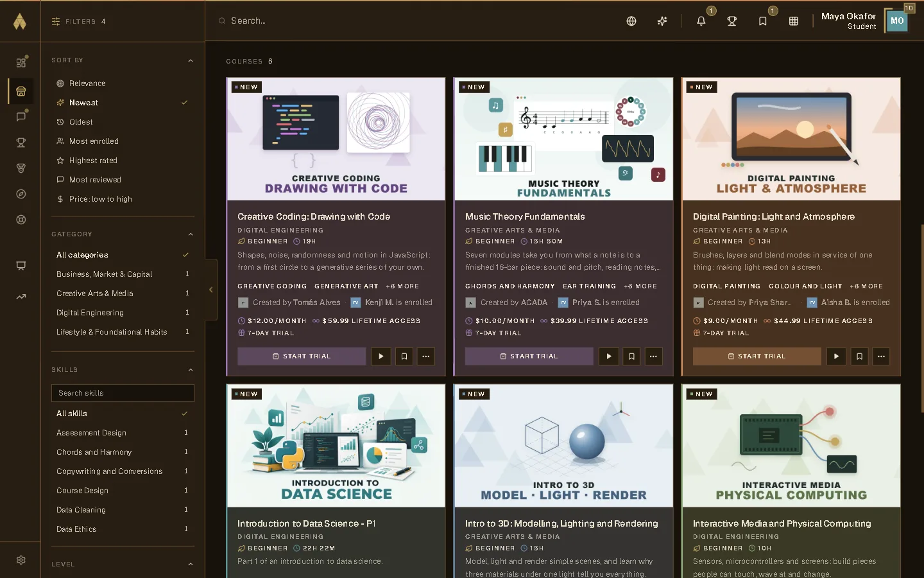
Task: Bookmark the Creative Coding course
Action: [404, 356]
